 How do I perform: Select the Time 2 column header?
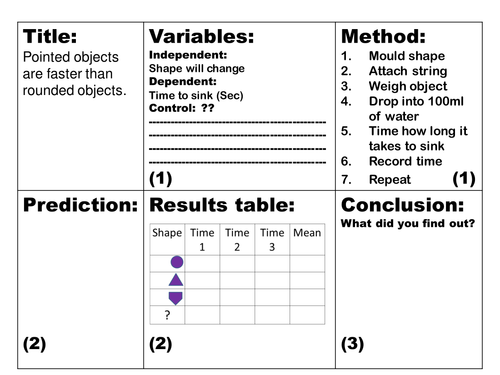pyautogui.click(x=237, y=240)
